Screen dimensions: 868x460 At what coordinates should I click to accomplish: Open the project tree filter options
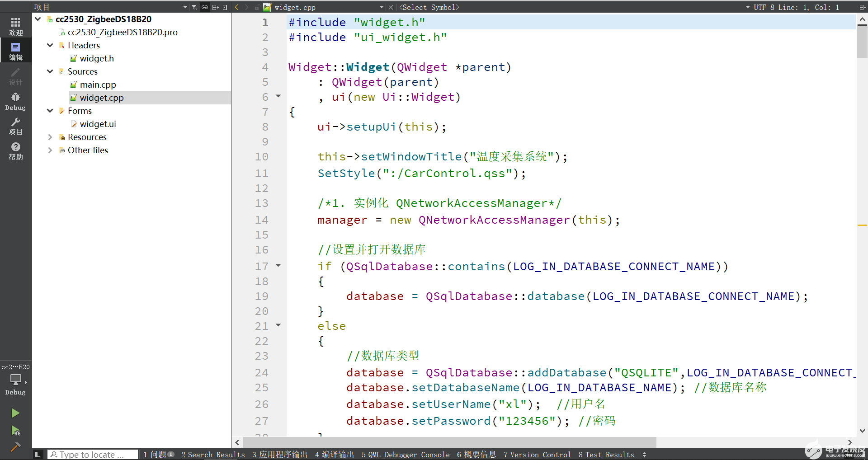pos(194,7)
